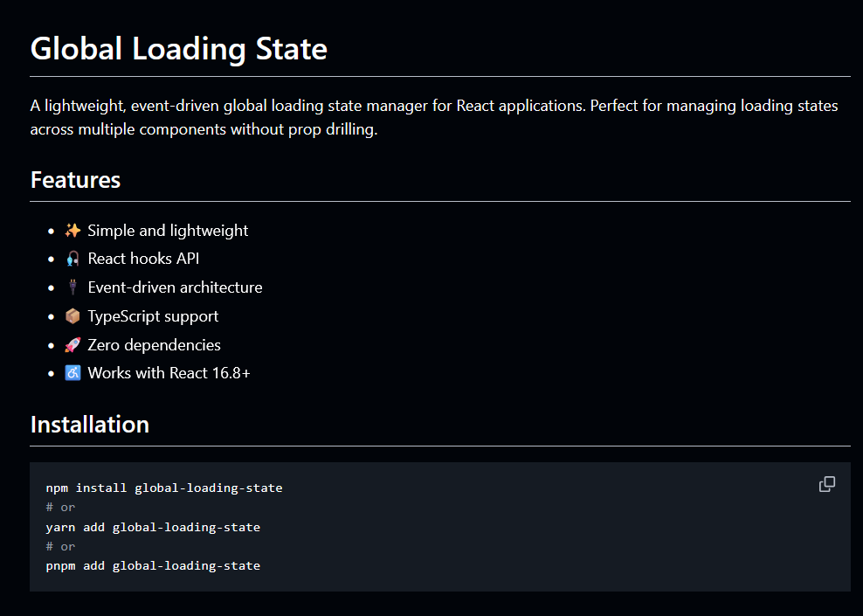The image size is (863, 616).
Task: Click the copy code icon in the installation block
Action: pos(826,483)
